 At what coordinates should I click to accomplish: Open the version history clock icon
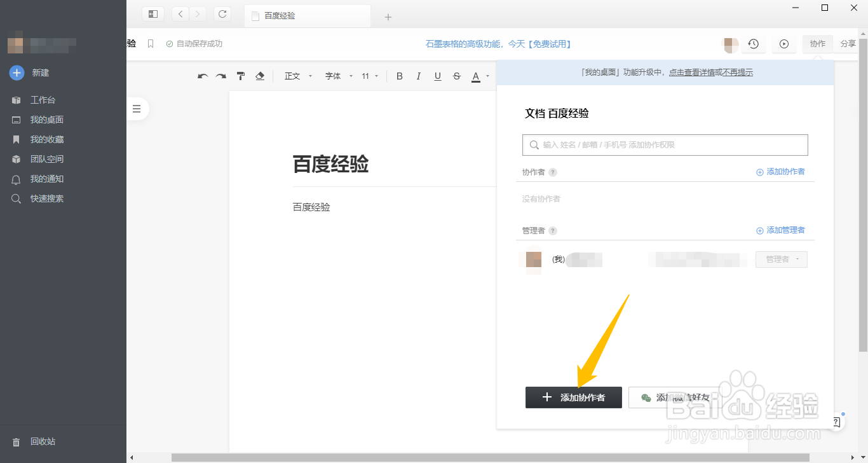(753, 44)
